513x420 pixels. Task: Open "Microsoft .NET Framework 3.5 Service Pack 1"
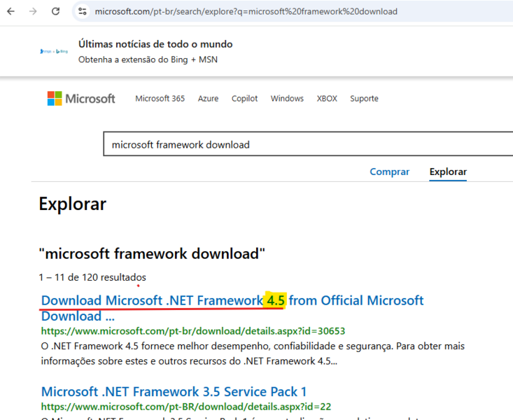(174, 391)
